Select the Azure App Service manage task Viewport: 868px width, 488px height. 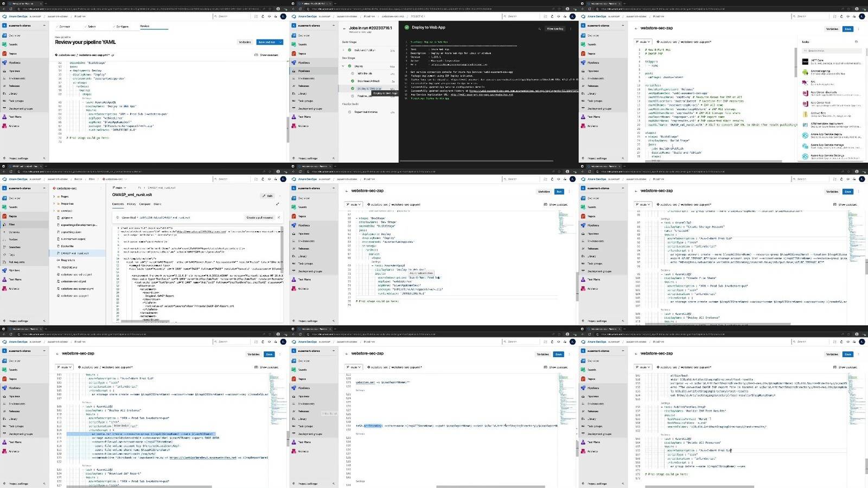click(x=832, y=146)
